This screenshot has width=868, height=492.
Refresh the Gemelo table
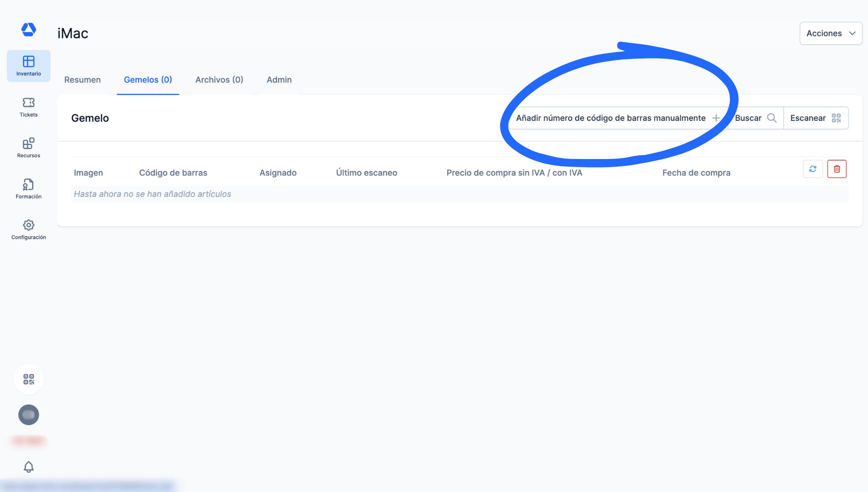[x=812, y=169]
